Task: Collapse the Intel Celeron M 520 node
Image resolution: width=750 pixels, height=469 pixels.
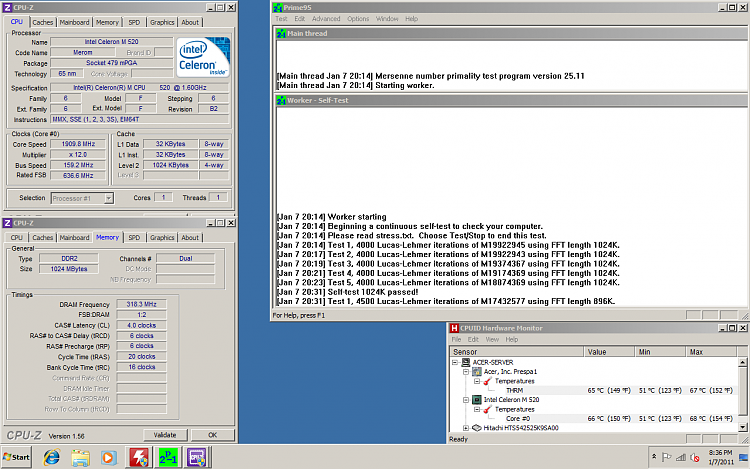Action: 466,400
